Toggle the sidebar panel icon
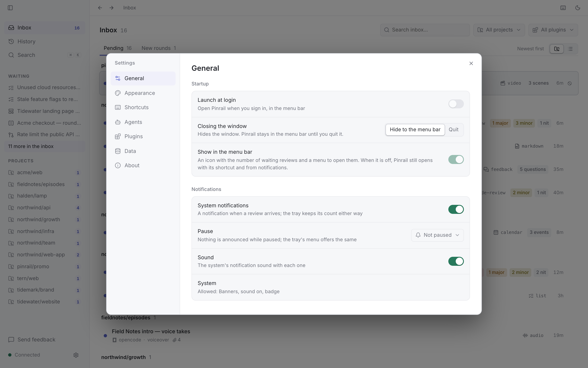Viewport: 588px width, 368px height. pos(10,8)
